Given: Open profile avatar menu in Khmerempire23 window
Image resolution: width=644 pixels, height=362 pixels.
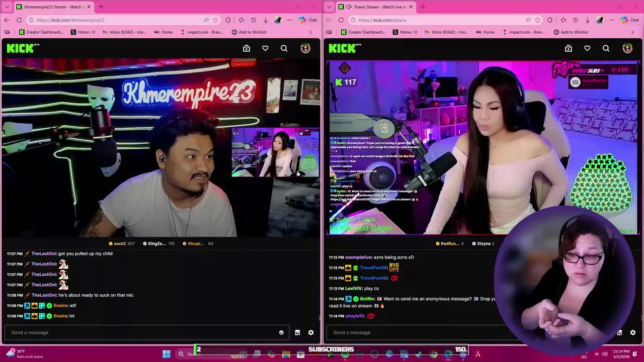Looking at the screenshot, I should coord(305,48).
